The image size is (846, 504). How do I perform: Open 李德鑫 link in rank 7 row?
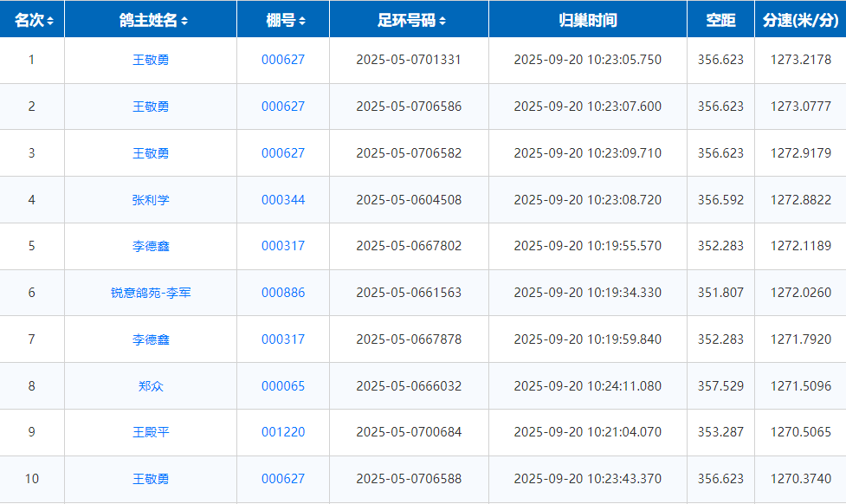coord(151,339)
